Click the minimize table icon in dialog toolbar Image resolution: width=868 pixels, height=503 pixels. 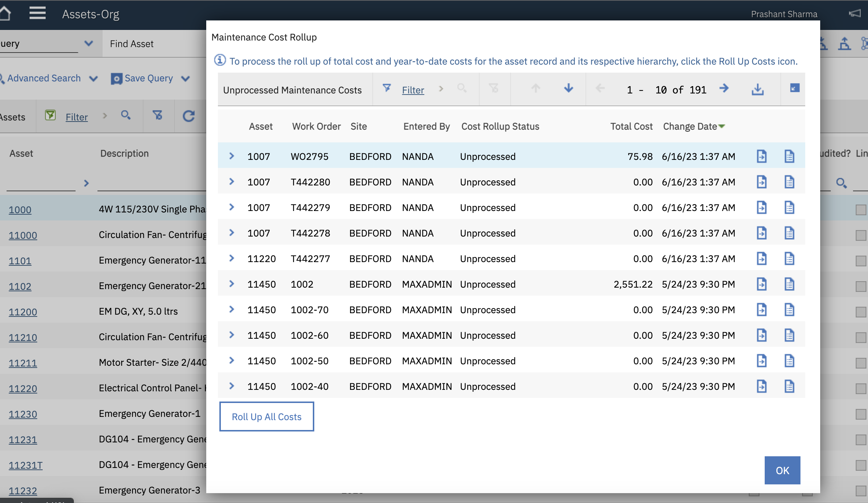(x=795, y=88)
